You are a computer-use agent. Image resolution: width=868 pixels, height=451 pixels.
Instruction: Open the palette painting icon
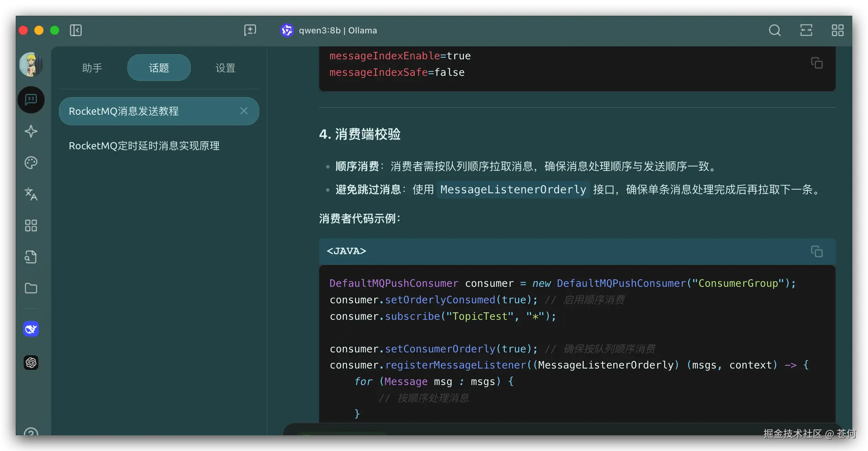click(31, 163)
